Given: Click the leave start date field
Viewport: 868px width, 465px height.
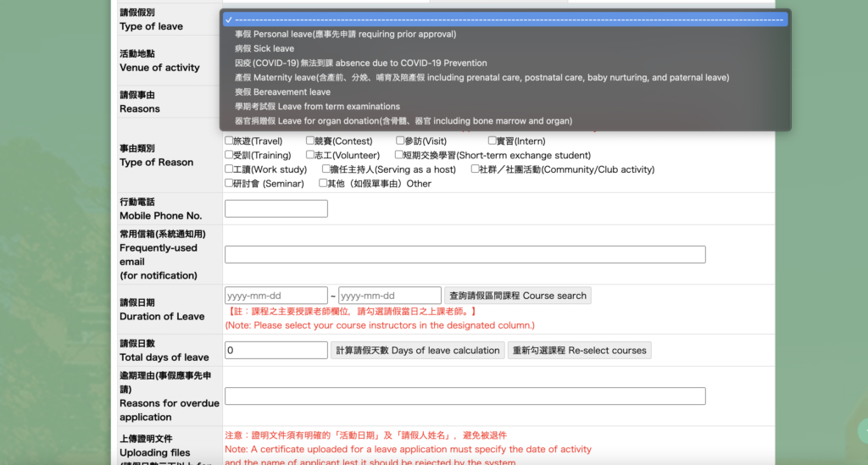Looking at the screenshot, I should coord(275,296).
